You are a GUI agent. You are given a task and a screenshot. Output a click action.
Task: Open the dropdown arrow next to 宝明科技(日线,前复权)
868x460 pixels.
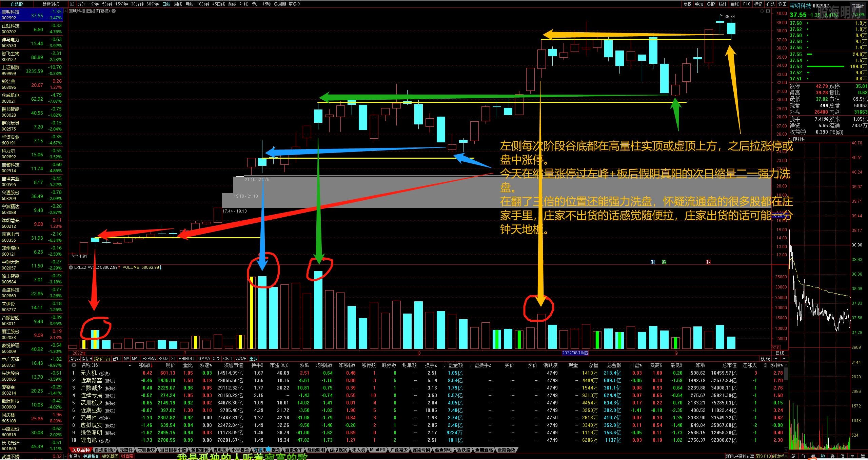pos(114,11)
